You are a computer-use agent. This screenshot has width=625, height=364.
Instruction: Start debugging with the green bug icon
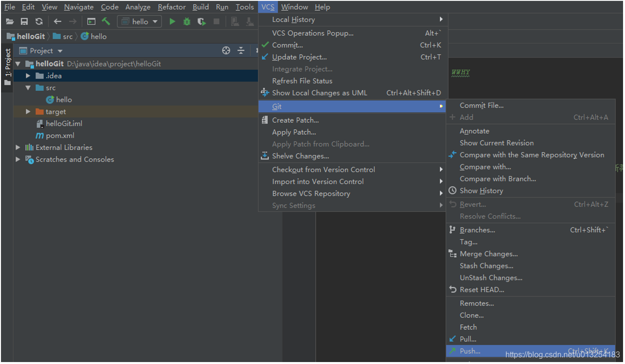pyautogui.click(x=187, y=21)
